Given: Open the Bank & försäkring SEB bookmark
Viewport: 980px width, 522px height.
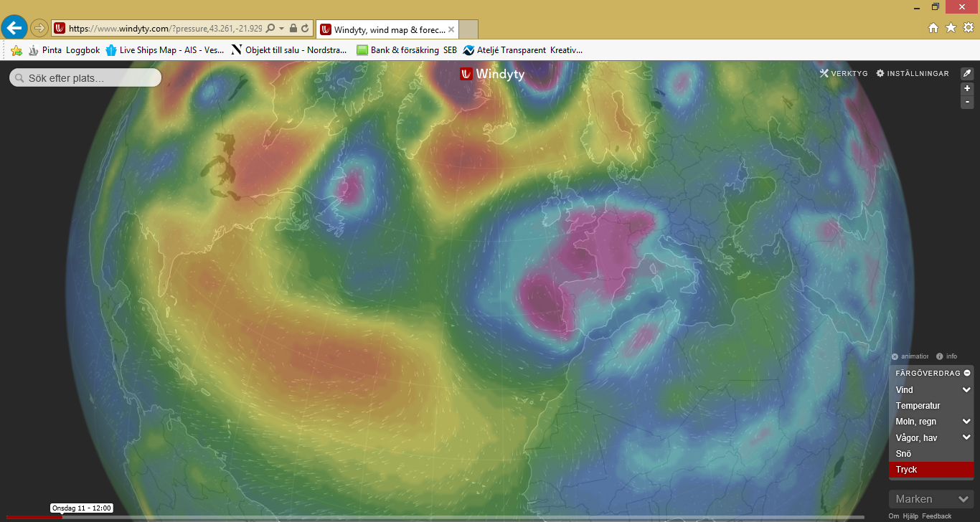Looking at the screenshot, I should click(407, 50).
